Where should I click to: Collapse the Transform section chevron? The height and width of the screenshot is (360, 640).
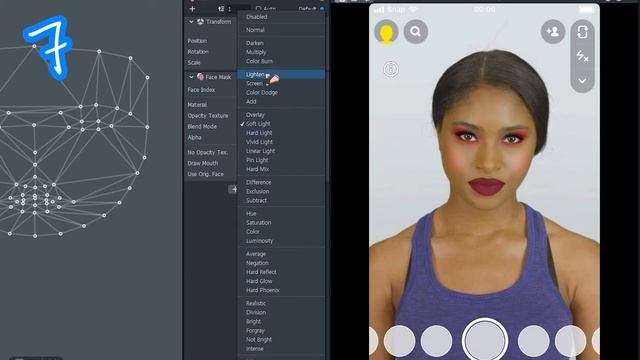tap(191, 22)
